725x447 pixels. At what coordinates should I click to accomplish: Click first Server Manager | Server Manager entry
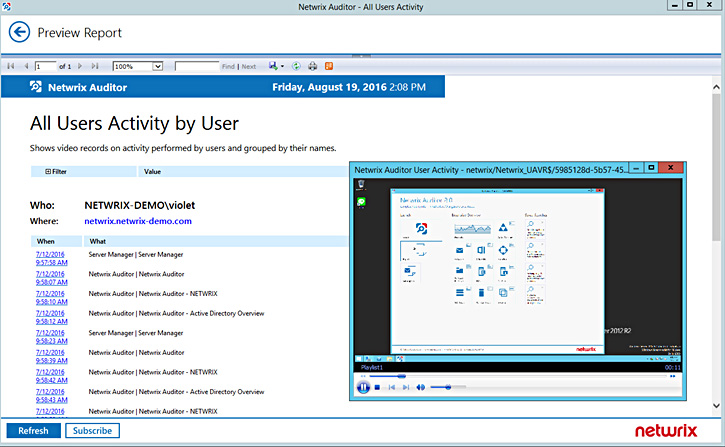click(136, 254)
